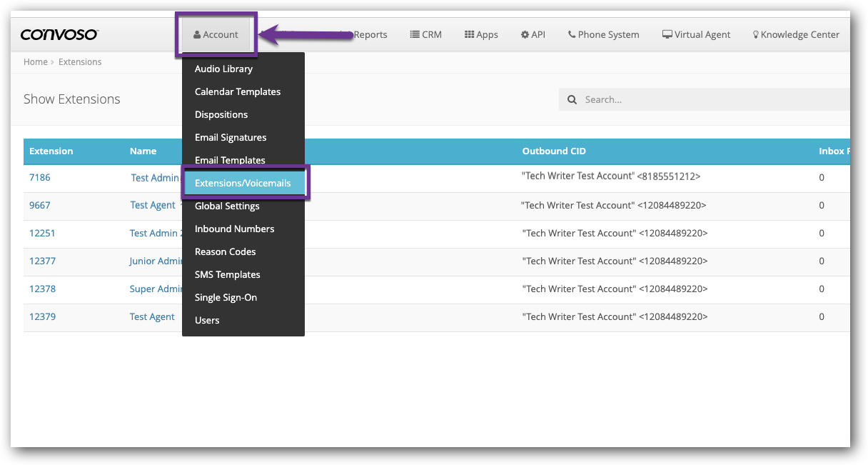Open Users from the Account dropdown
The height and width of the screenshot is (465, 868).
click(207, 320)
